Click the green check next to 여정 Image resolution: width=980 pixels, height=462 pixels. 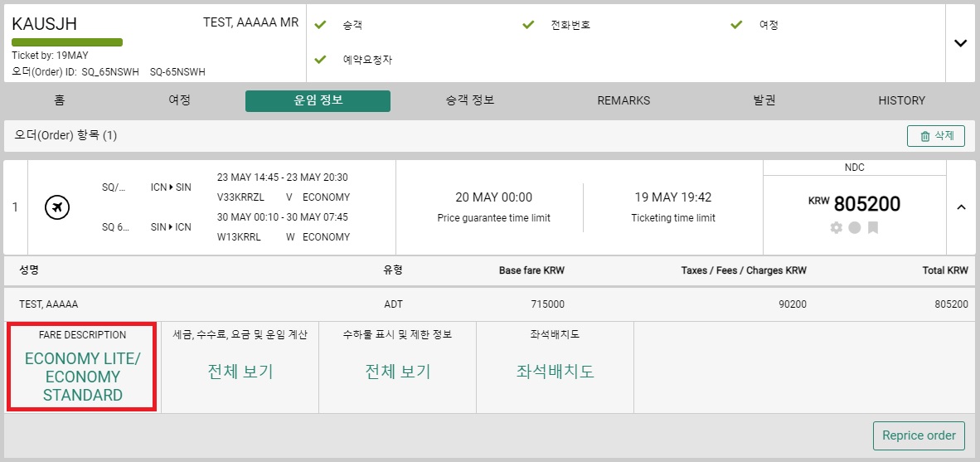click(x=736, y=25)
